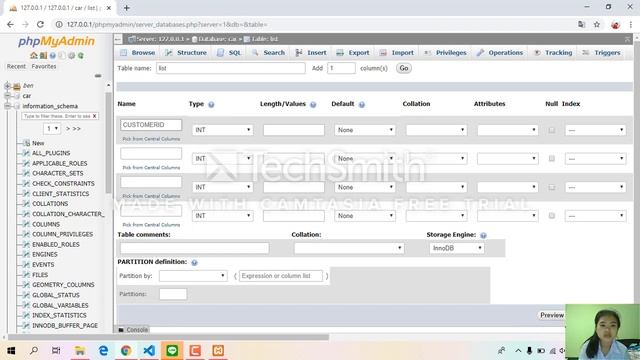The image size is (640, 360).
Task: Reload the browser page
Action: (40, 24)
